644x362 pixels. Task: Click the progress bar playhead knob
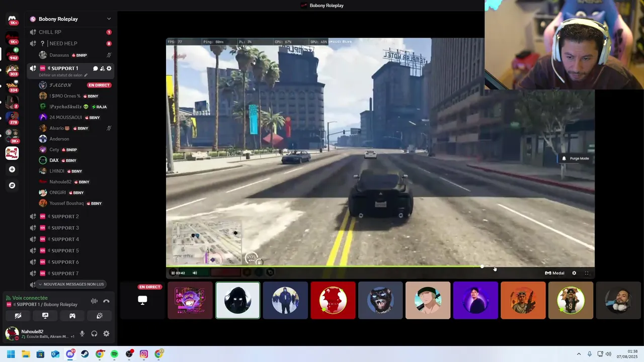pos(482,267)
